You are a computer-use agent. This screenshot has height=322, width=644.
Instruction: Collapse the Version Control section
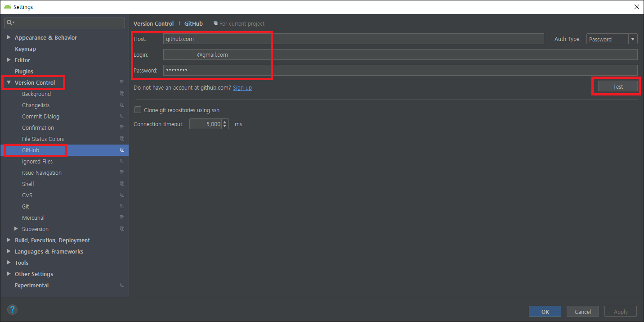pos(9,82)
